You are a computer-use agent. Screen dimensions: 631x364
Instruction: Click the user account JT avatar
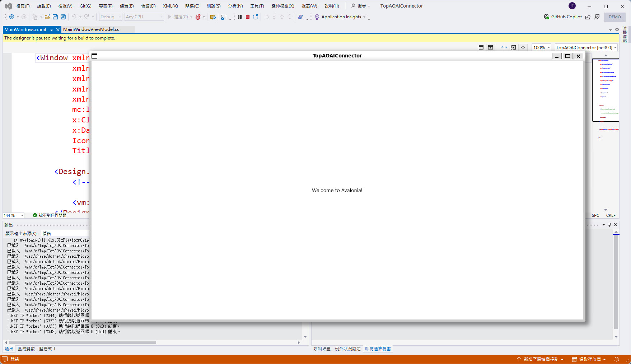[x=572, y=6]
